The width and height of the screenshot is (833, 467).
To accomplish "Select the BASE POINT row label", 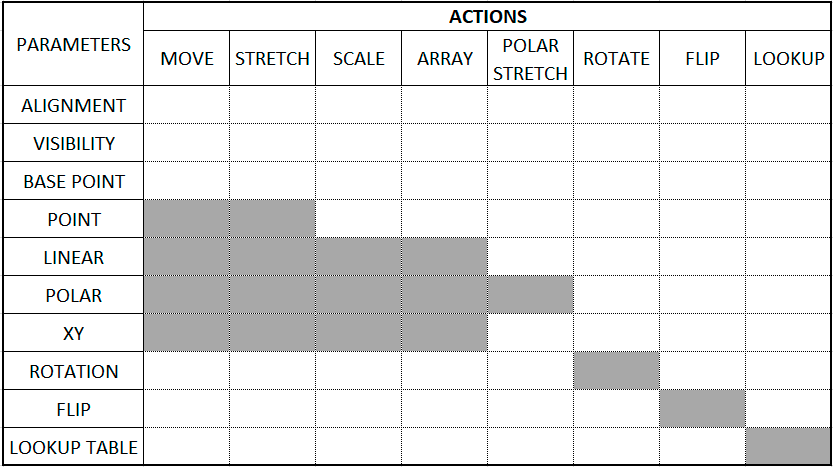I will pos(73,181).
